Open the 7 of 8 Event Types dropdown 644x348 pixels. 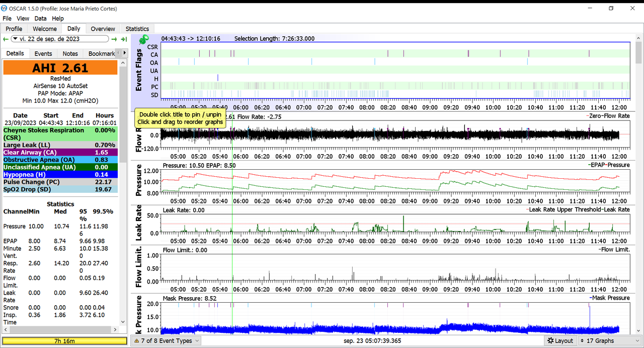pyautogui.click(x=166, y=340)
